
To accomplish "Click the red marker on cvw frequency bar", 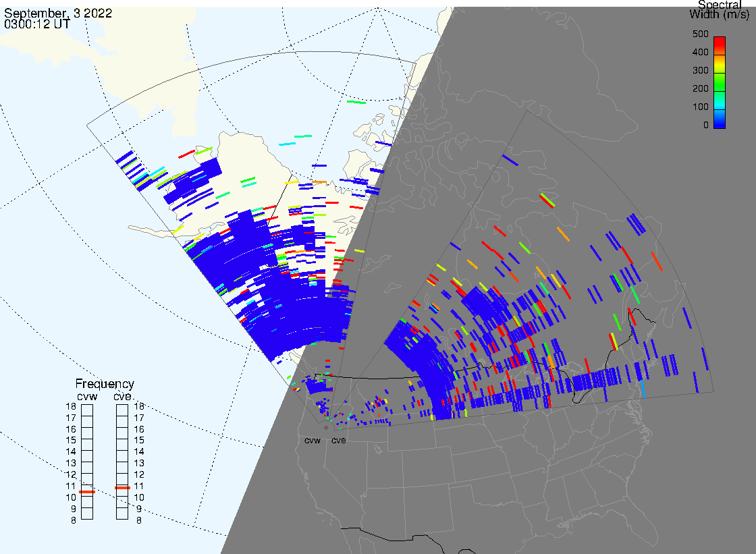I will click(x=87, y=492).
